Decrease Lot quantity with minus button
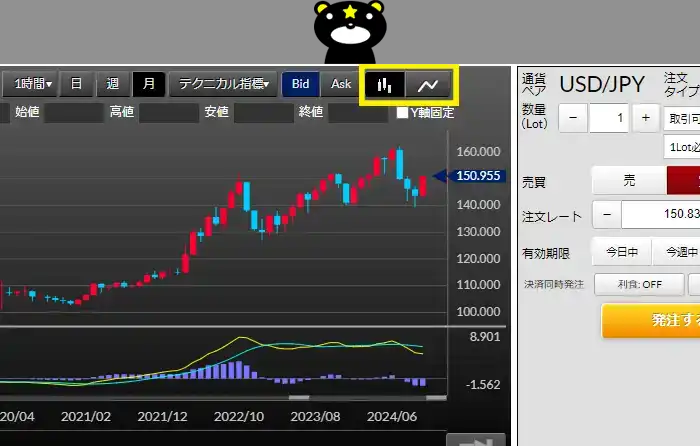 pos(573,118)
